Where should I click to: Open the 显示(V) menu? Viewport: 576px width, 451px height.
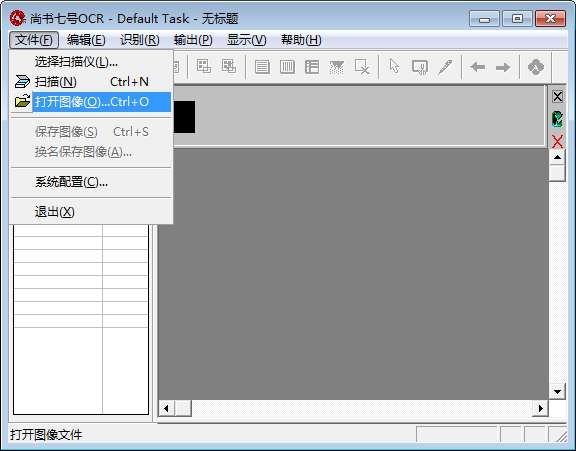[246, 40]
